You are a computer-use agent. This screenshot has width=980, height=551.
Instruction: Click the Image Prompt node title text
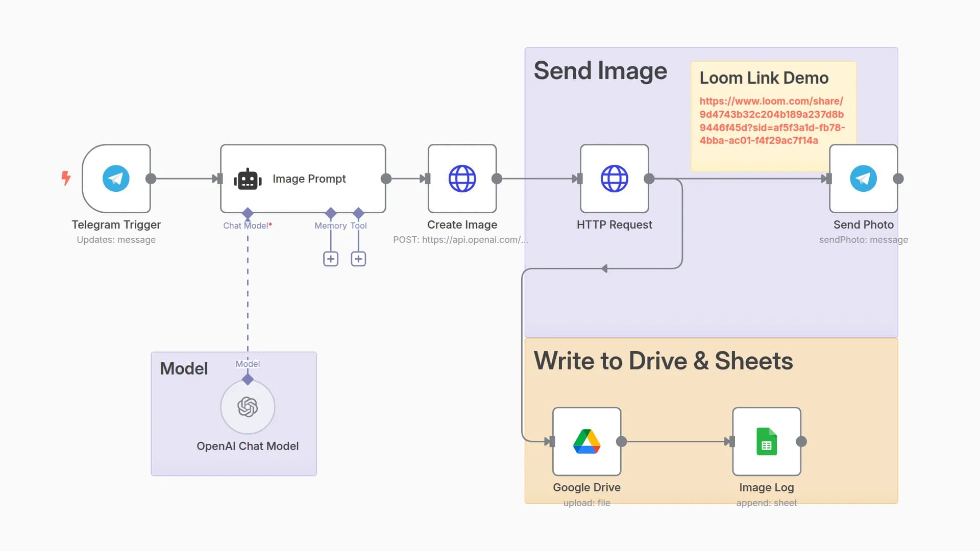309,179
